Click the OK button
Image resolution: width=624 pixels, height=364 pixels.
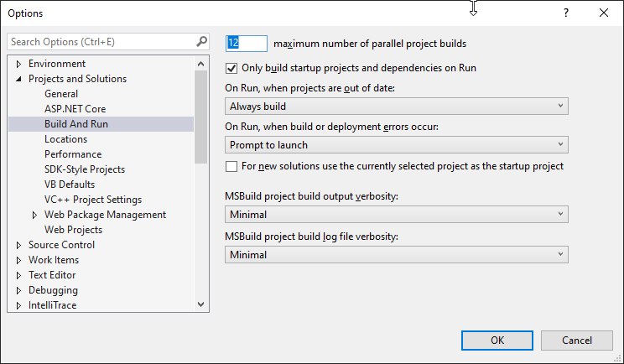(497, 341)
